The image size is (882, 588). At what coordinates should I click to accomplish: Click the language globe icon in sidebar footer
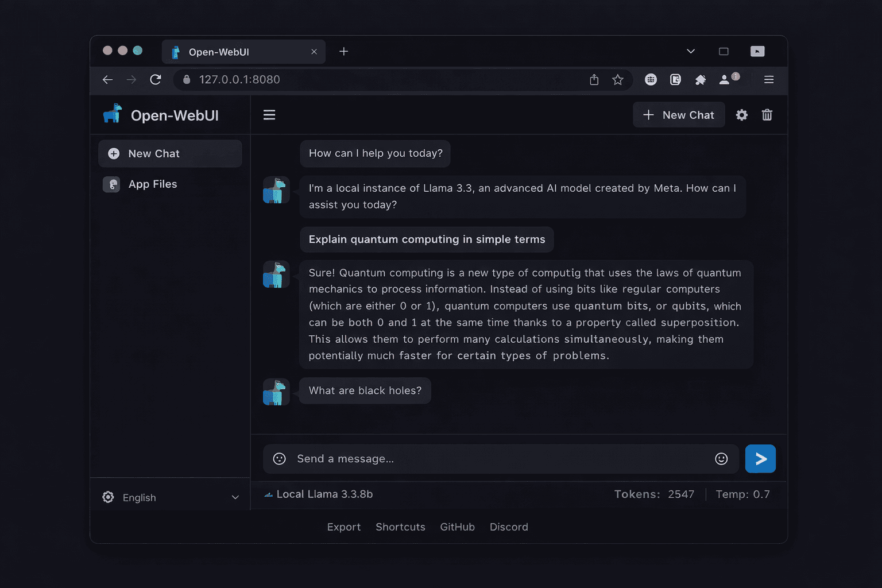pos(108,497)
